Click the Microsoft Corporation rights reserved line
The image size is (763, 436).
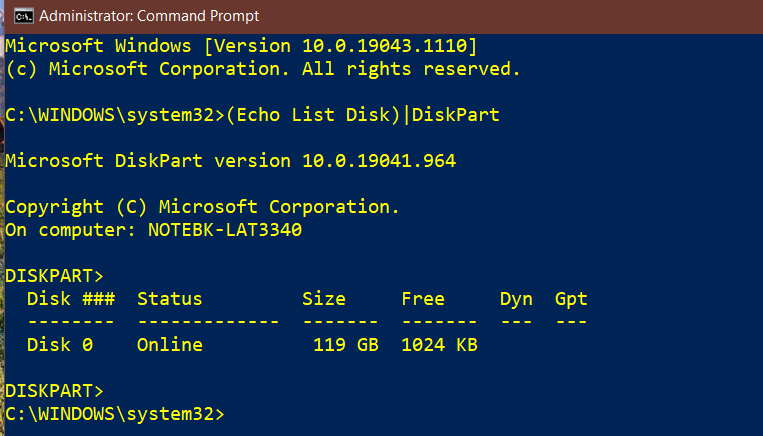tap(263, 69)
